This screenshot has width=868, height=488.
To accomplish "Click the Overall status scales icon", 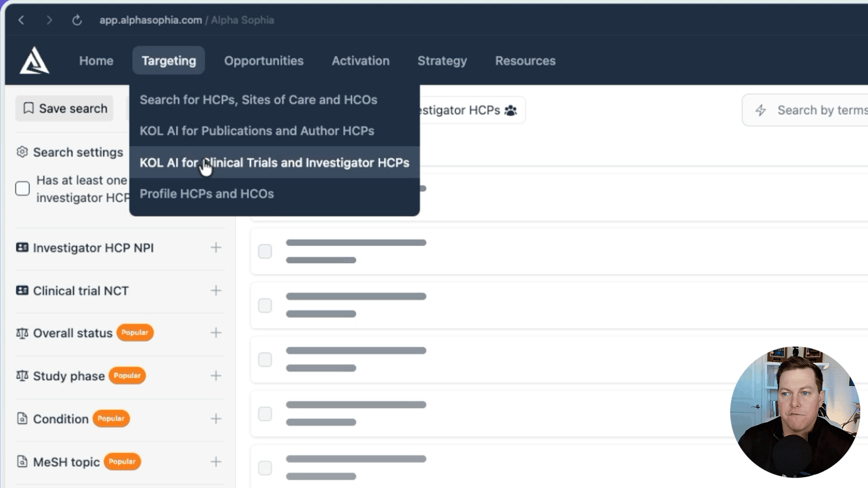I will [x=22, y=333].
